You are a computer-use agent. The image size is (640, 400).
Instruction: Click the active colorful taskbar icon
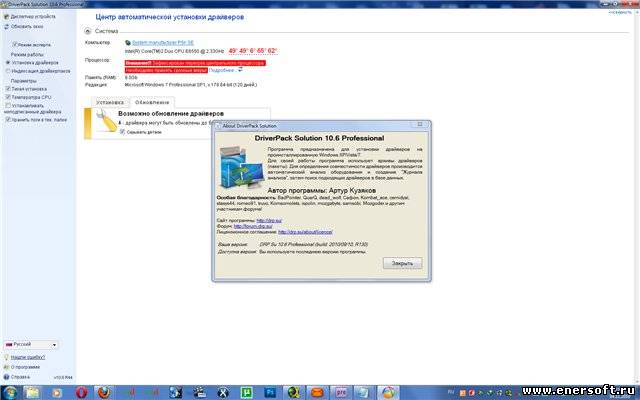point(388,393)
